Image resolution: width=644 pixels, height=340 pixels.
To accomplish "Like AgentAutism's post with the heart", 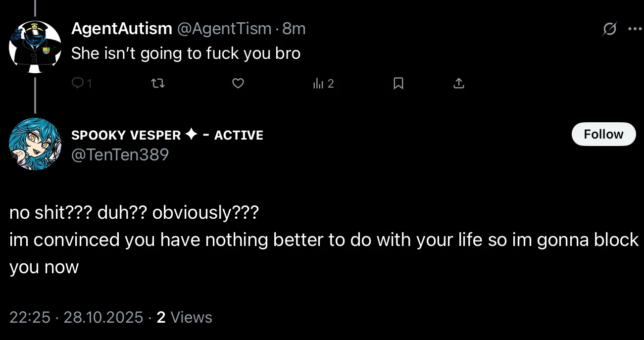I will tap(238, 84).
